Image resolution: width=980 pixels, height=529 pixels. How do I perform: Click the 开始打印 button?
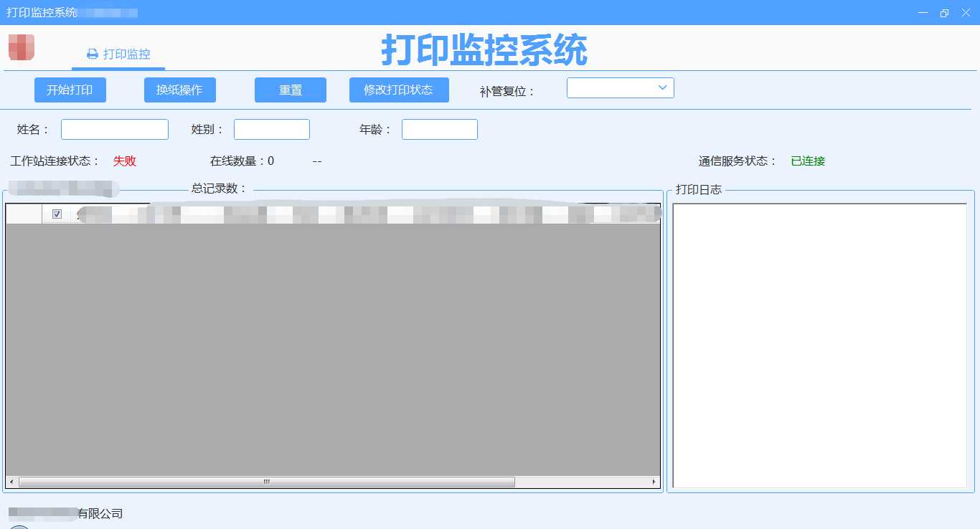tap(70, 90)
